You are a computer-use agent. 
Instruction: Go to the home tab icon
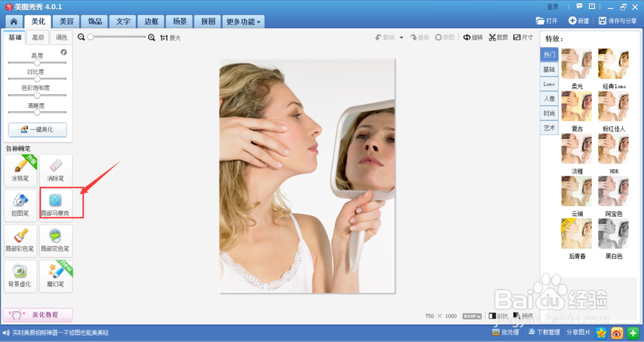point(14,21)
